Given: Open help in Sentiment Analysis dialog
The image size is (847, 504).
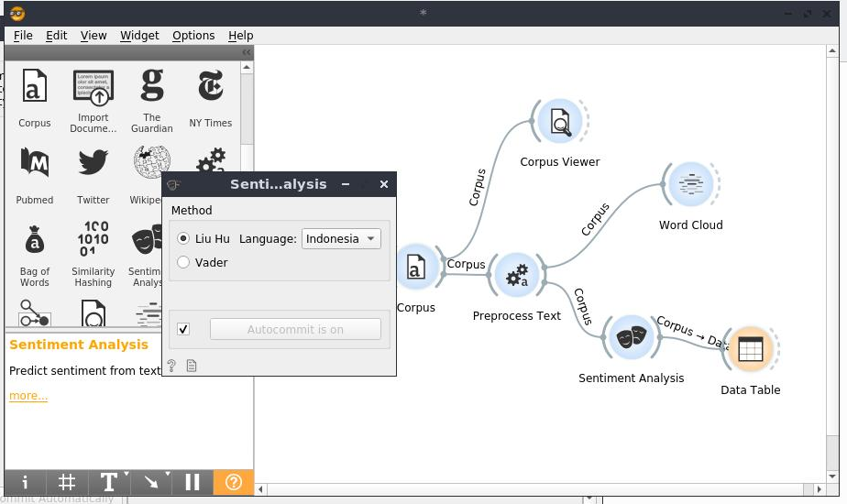Looking at the screenshot, I should point(171,366).
